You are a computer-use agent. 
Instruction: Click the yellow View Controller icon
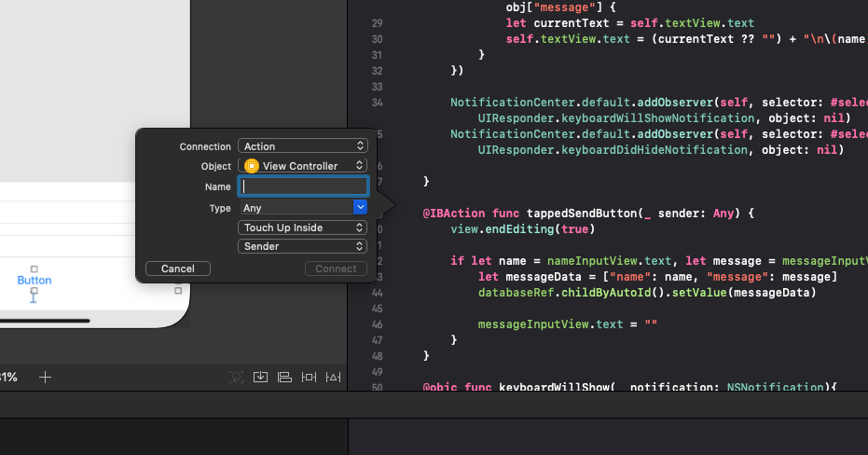(x=252, y=166)
